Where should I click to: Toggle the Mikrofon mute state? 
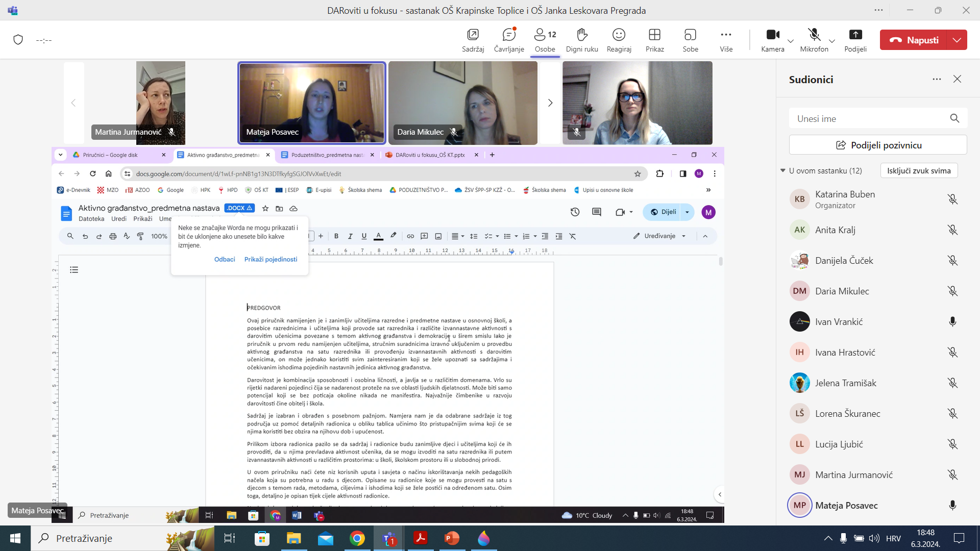pyautogui.click(x=814, y=35)
